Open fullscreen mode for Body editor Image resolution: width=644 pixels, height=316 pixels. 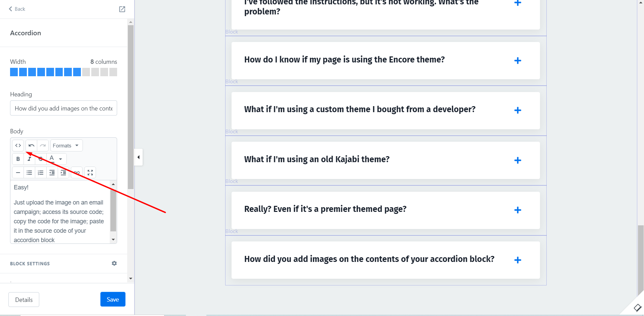coord(90,173)
